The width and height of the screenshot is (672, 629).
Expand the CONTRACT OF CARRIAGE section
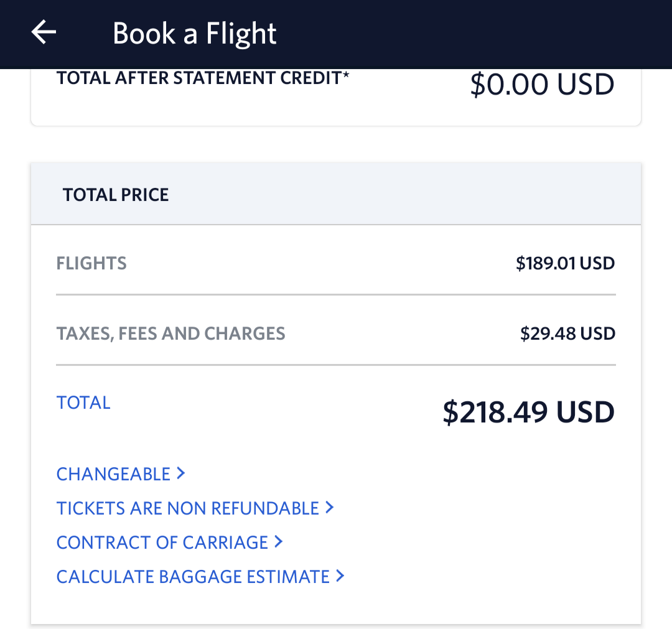(161, 542)
